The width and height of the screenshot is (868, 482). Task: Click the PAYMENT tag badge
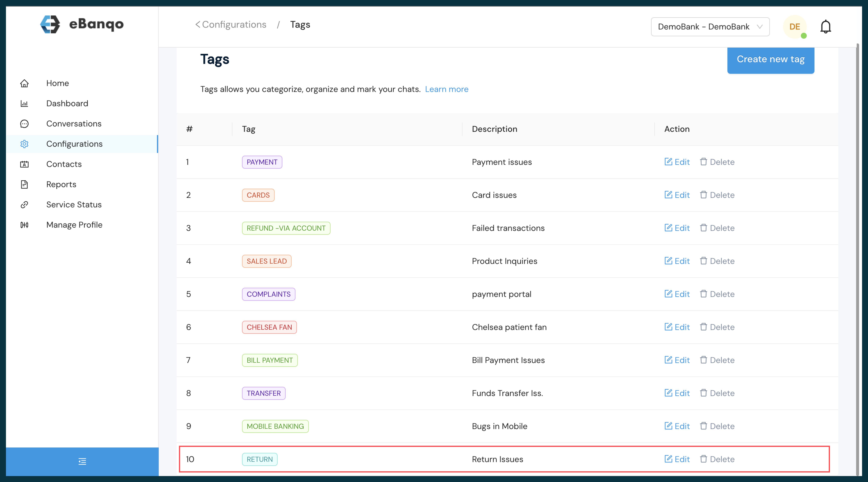point(262,162)
